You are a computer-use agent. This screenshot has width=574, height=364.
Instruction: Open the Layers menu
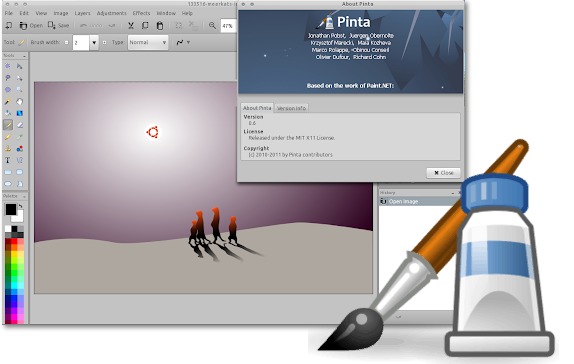point(82,13)
